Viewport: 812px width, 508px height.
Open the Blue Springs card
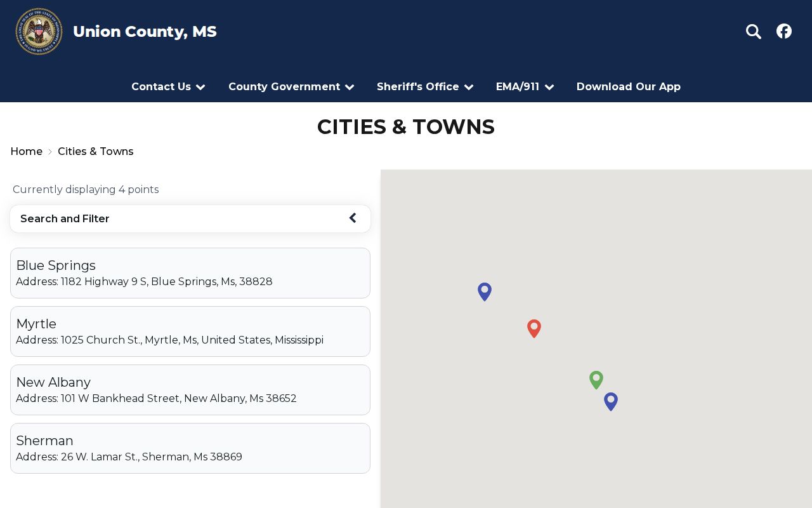click(190, 273)
